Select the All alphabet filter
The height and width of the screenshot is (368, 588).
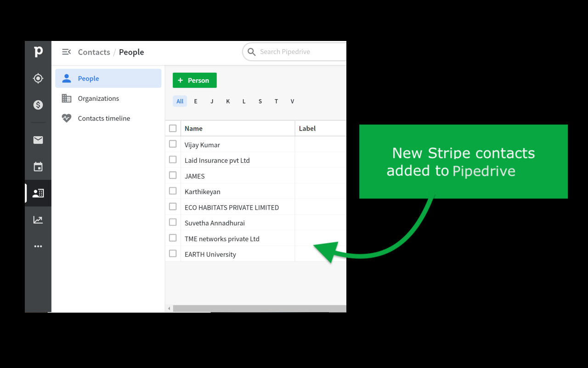coord(180,101)
